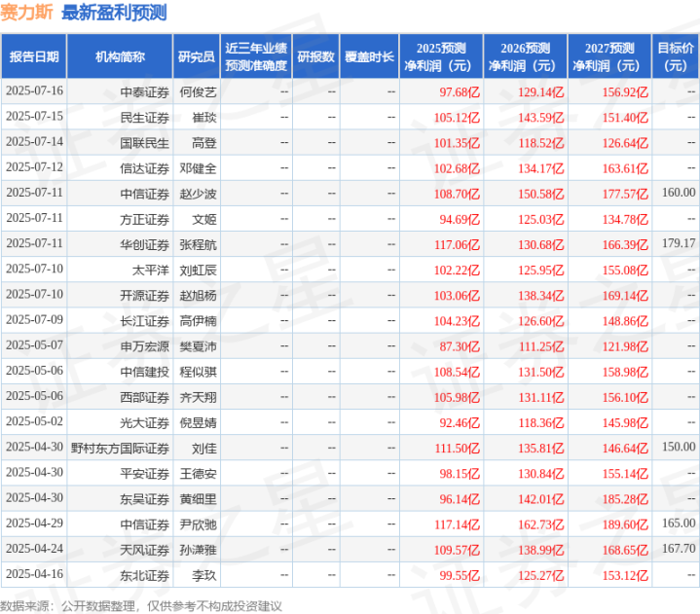Click the 2025-07-15 report date cell
This screenshot has height=614, width=700.
tap(34, 117)
